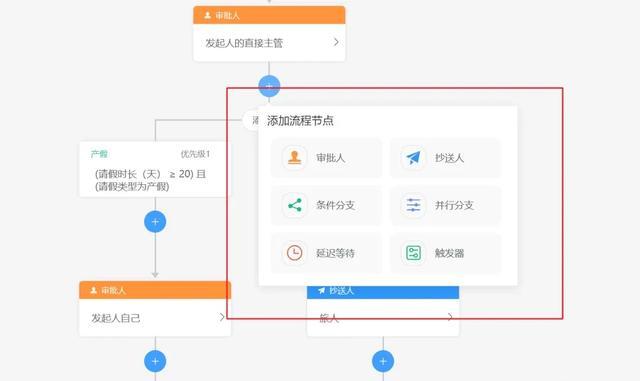This screenshot has height=381, width=640.
Task: Click the 添加流程节点 popup title
Action: [300, 121]
